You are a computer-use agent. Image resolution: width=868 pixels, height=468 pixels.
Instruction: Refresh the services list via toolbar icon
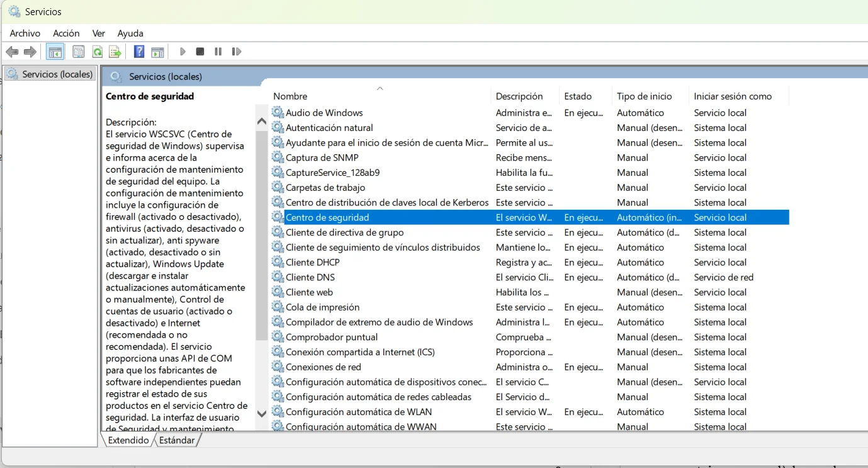[x=98, y=52]
